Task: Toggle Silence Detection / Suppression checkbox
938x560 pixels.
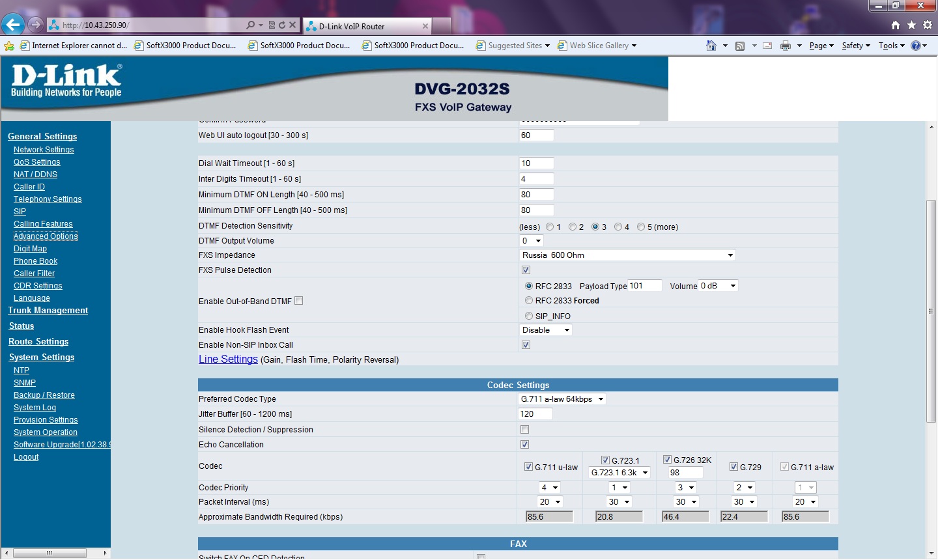Action: click(525, 430)
